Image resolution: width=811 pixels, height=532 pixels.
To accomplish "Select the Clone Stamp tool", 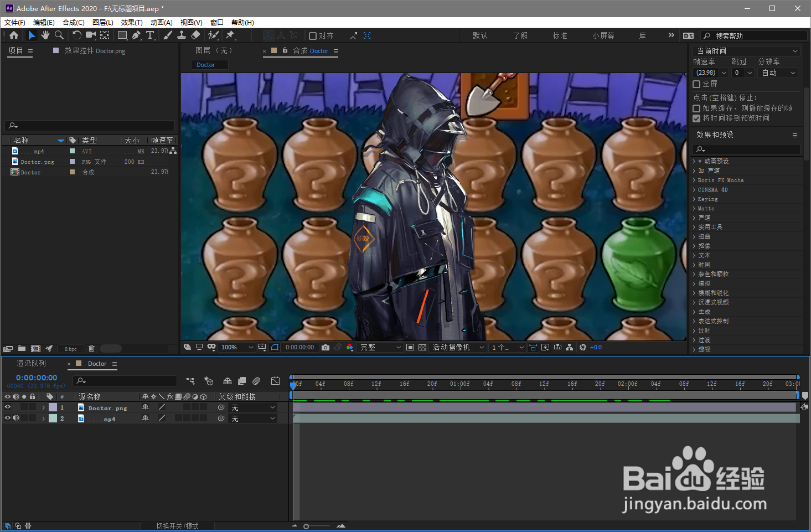I will (x=182, y=35).
